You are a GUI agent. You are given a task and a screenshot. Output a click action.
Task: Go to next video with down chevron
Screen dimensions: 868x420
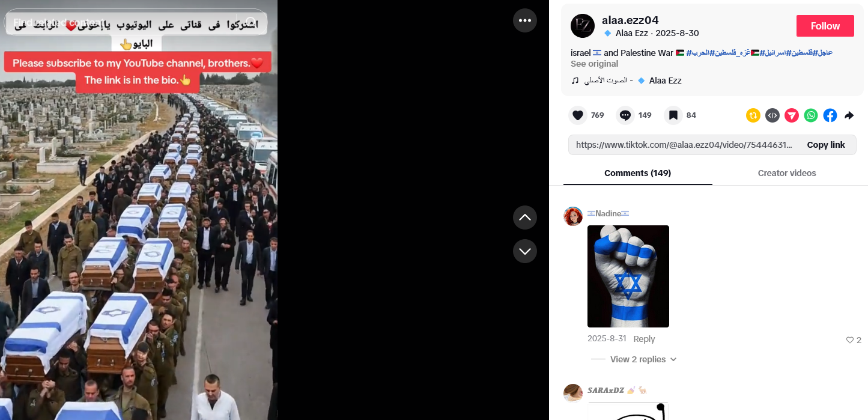(x=525, y=251)
